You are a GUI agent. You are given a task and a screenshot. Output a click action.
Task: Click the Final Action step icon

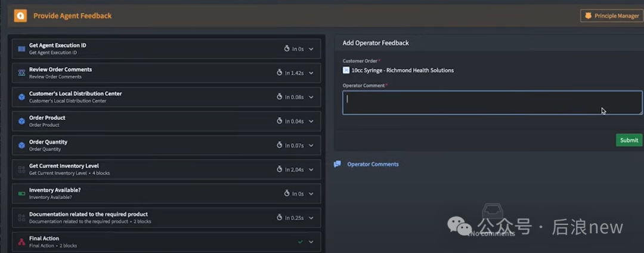[21, 242]
